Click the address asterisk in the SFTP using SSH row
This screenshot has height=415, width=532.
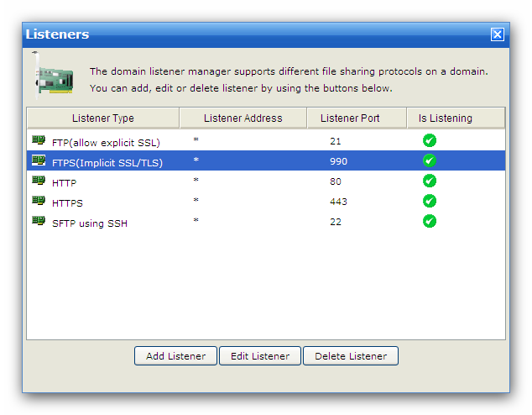pos(196,220)
